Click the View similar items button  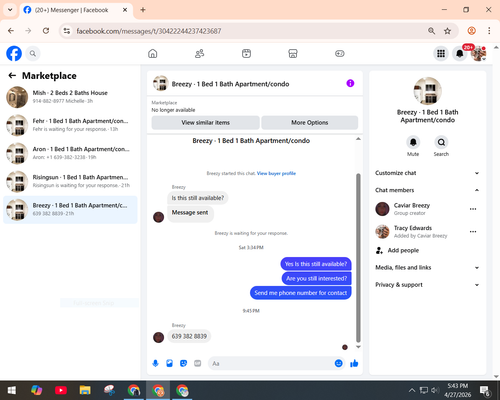tap(206, 123)
